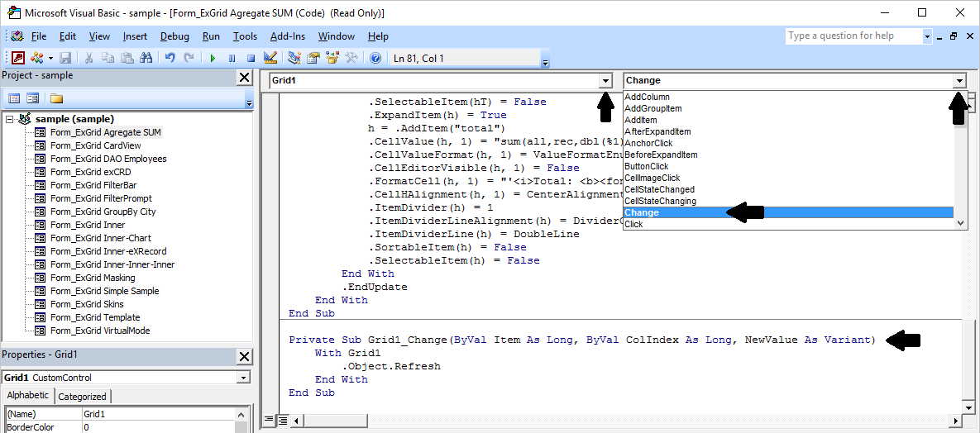Toggle Folders in the Project panel
Viewport: 980px width, 433px height.
56,98
